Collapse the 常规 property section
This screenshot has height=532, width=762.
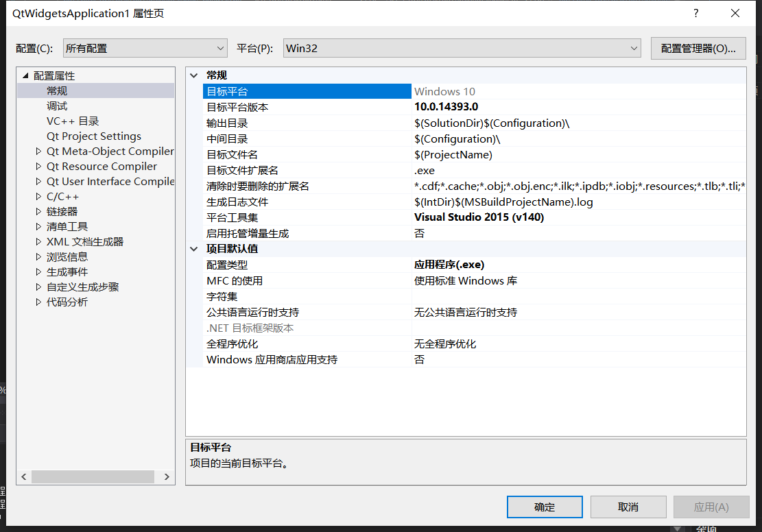[x=194, y=75]
